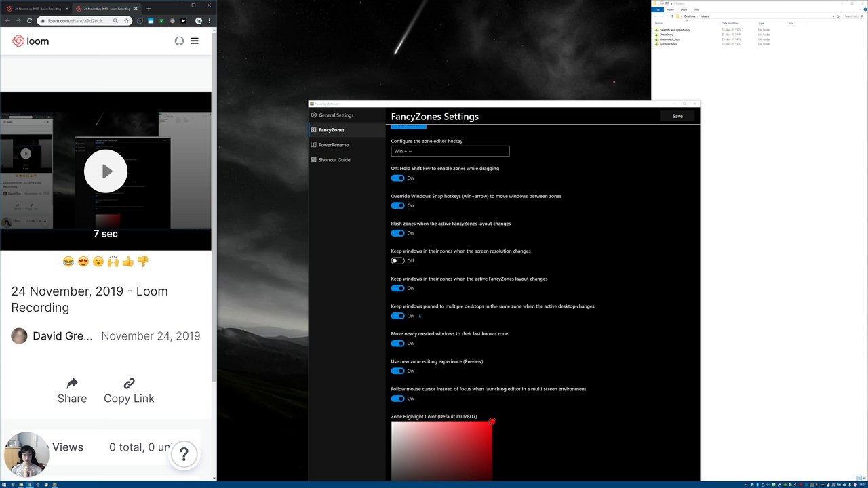Toggle Flash zones when layout changes

(398, 233)
